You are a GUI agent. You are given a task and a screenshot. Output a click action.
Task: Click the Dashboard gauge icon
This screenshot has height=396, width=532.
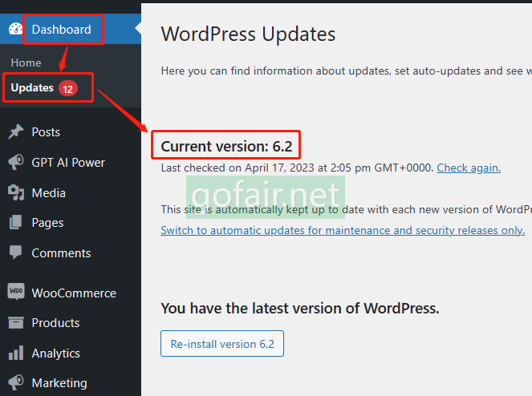tap(15, 29)
